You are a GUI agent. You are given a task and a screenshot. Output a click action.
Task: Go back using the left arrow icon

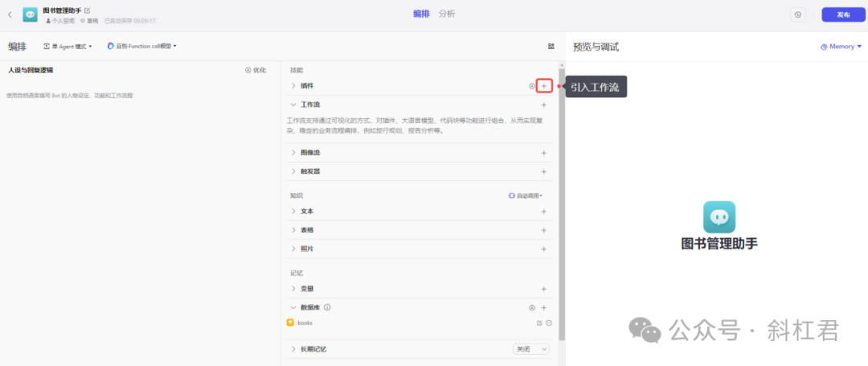[10, 15]
